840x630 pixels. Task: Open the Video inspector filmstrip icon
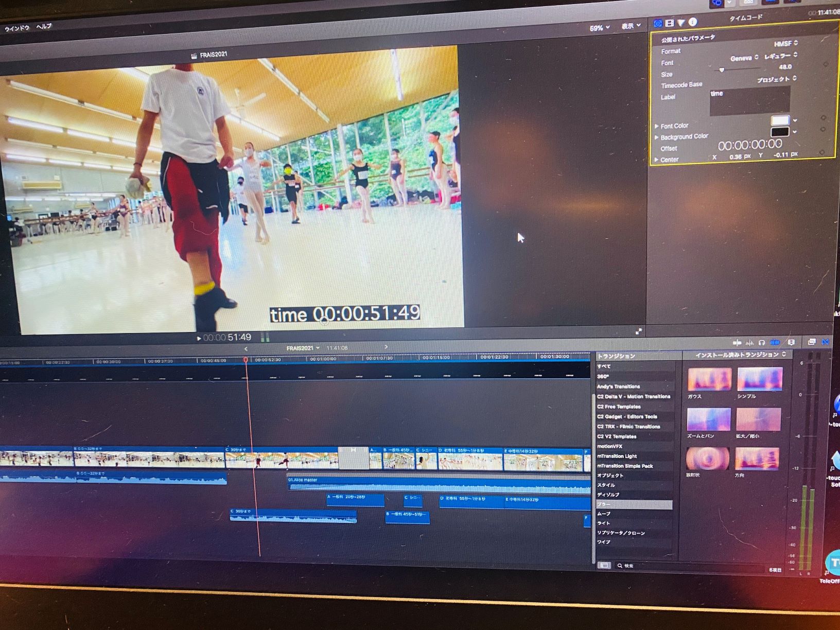point(670,23)
